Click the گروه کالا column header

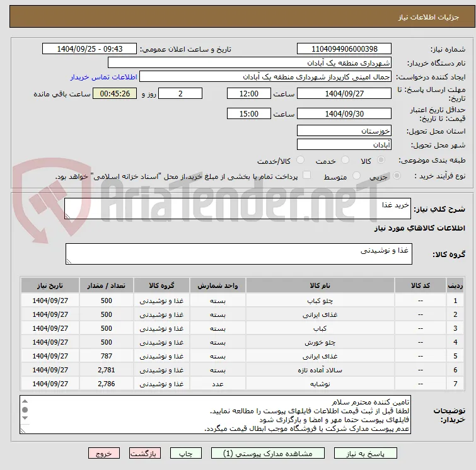tap(161, 285)
